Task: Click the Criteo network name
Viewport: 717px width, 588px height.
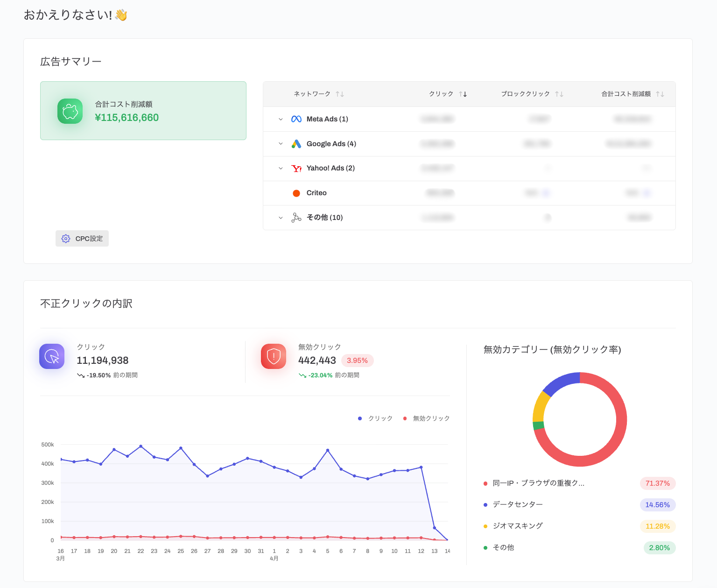Action: [x=316, y=193]
